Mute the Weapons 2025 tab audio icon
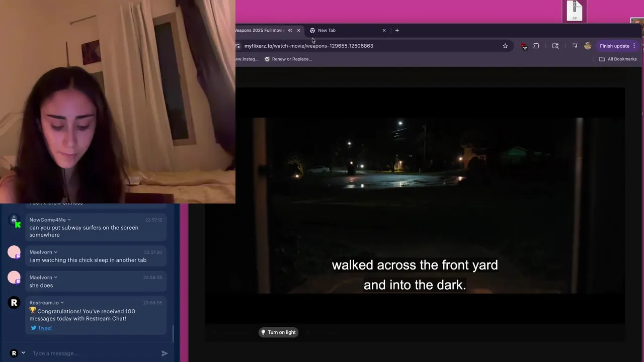 (x=290, y=30)
